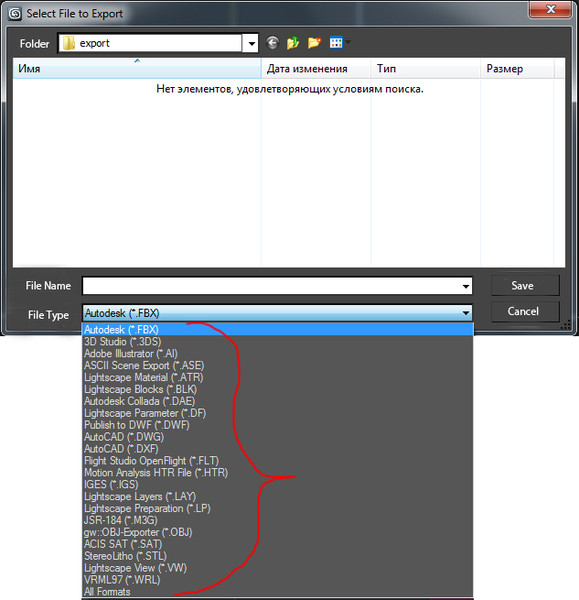The image size is (579, 600).
Task: Close the Select File to Export dialog
Action: tap(550, 9)
